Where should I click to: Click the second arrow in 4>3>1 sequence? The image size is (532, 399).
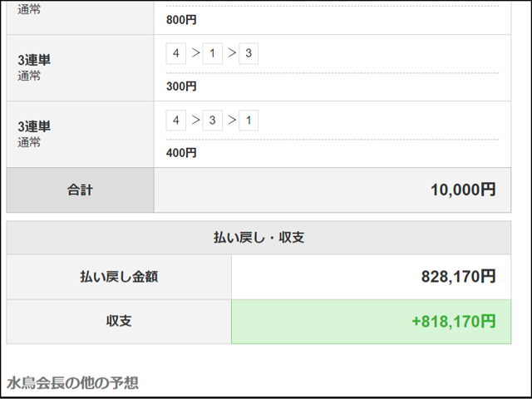[x=232, y=120]
